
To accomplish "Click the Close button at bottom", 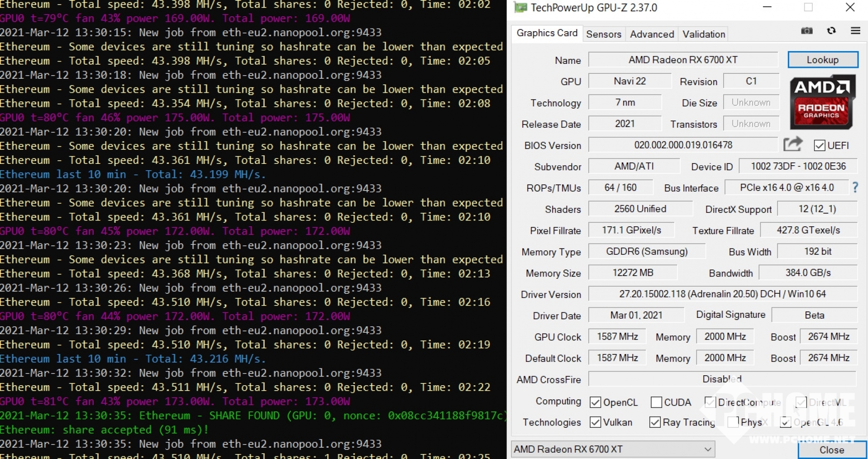I will click(x=831, y=450).
